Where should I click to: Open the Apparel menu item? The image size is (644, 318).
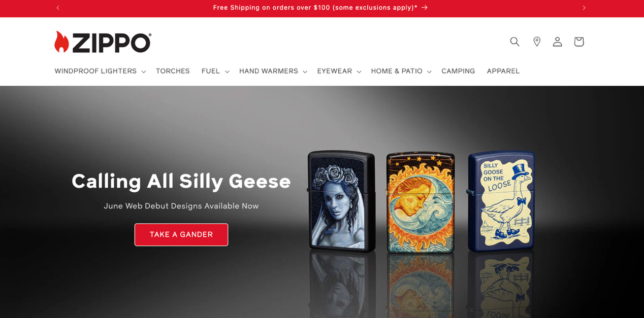(503, 71)
